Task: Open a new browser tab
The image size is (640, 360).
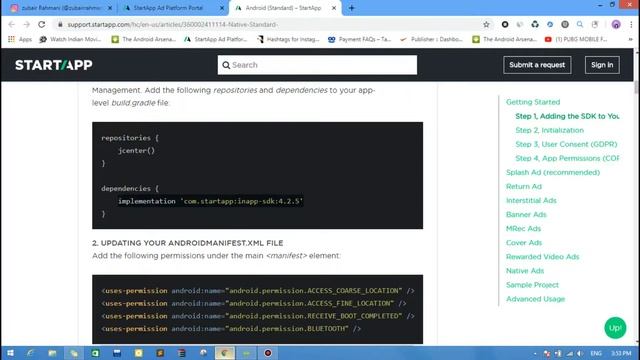Action: (351, 8)
